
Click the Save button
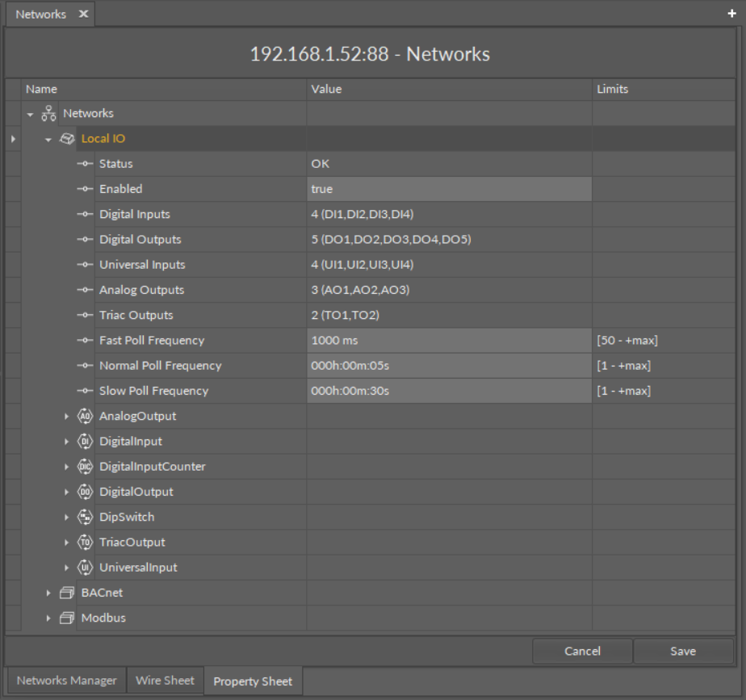pyautogui.click(x=682, y=651)
